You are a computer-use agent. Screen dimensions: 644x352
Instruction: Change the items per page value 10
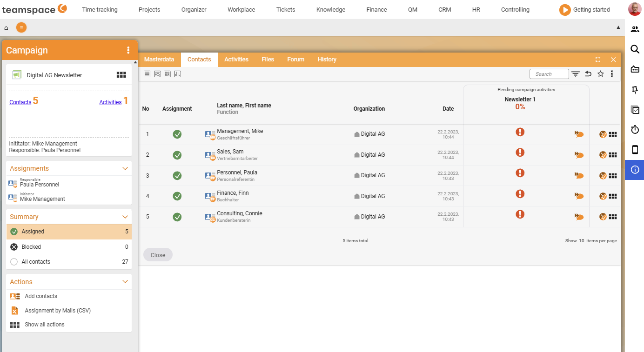pyautogui.click(x=581, y=241)
